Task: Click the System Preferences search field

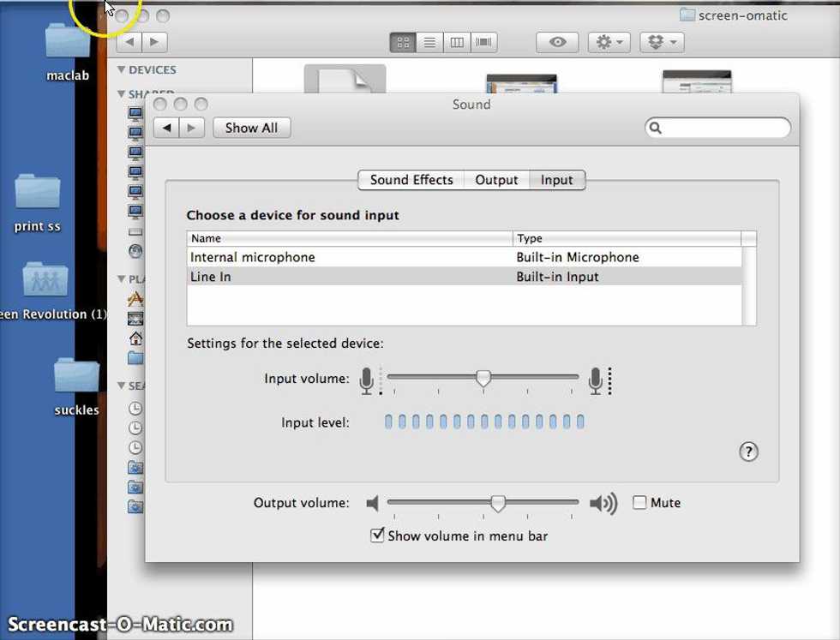Action: [x=724, y=128]
